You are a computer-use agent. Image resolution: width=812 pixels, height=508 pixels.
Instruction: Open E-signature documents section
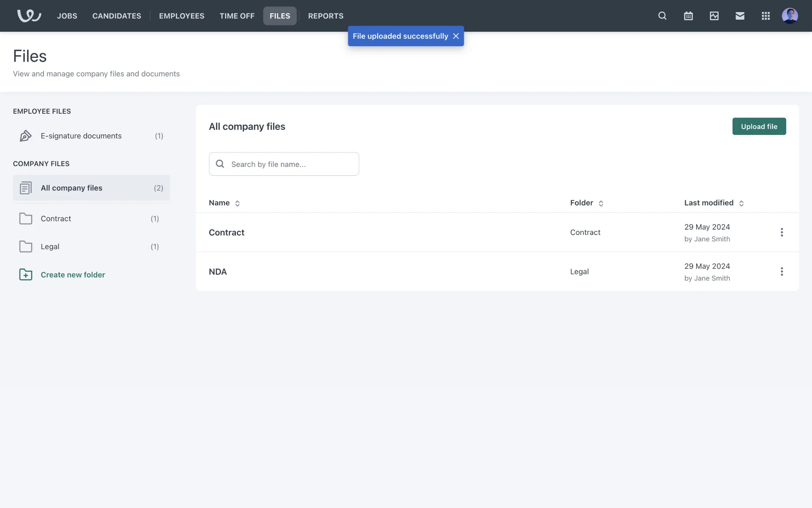[x=81, y=136]
